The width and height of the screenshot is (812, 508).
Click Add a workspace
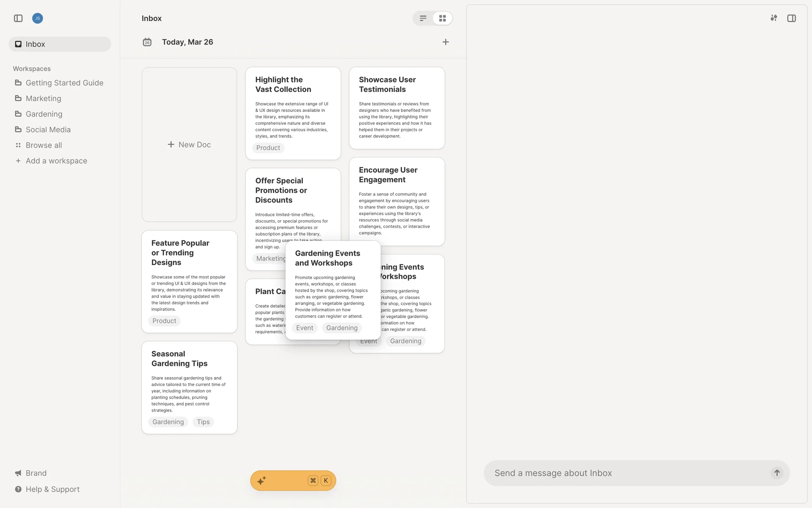[x=56, y=161]
